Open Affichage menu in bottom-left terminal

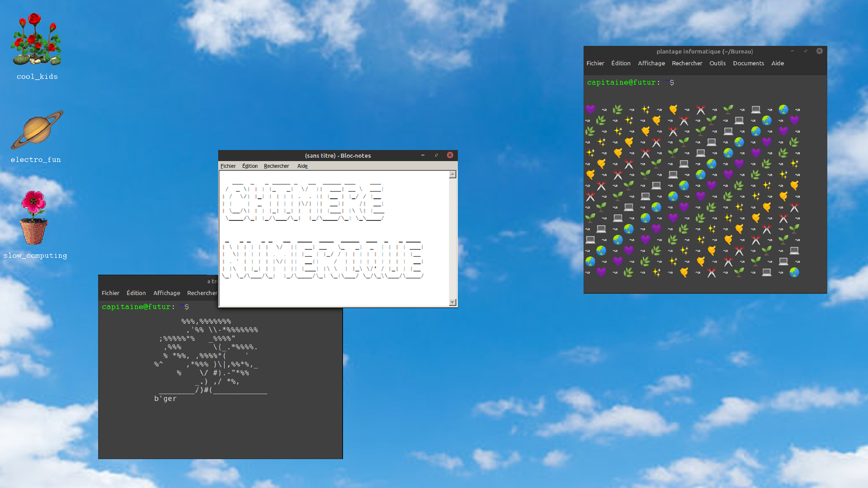(x=166, y=293)
